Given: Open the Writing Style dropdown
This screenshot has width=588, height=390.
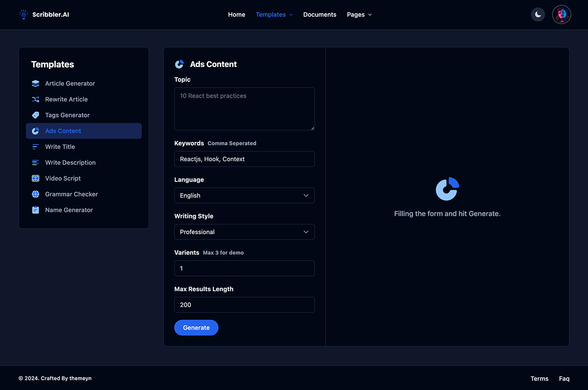Looking at the screenshot, I should tap(244, 232).
